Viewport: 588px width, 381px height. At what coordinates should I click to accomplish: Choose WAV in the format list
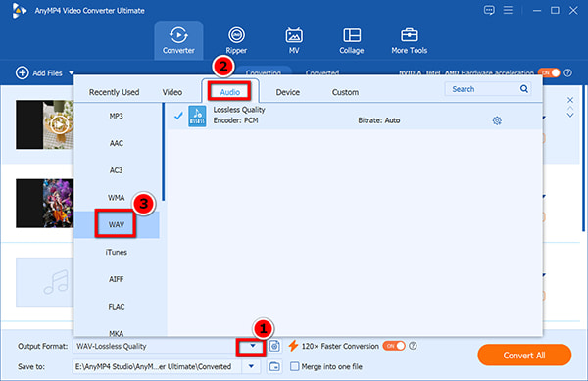(x=117, y=224)
